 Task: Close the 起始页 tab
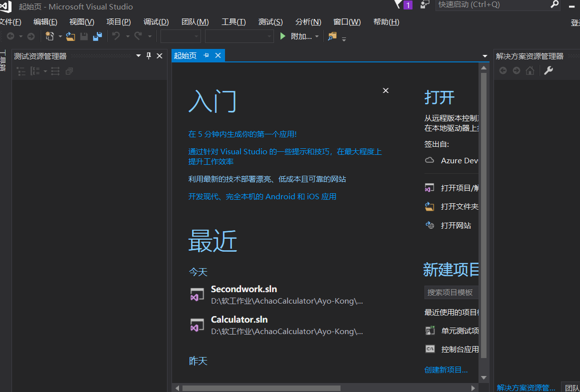pos(218,55)
